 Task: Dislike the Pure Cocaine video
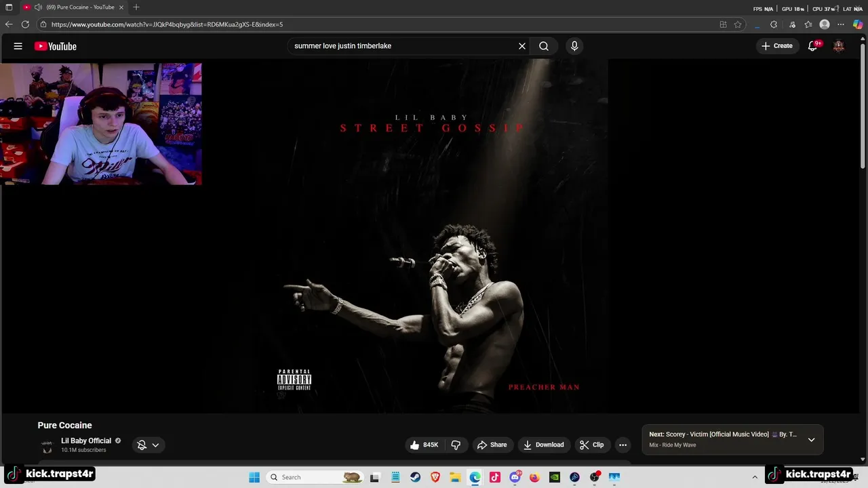coord(456,445)
